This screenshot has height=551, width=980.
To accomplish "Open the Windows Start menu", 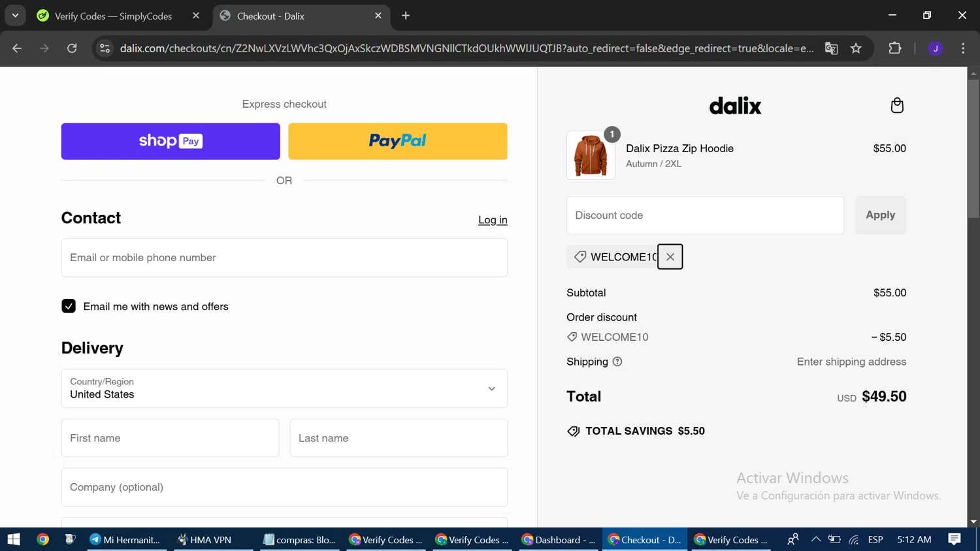I will (x=14, y=539).
